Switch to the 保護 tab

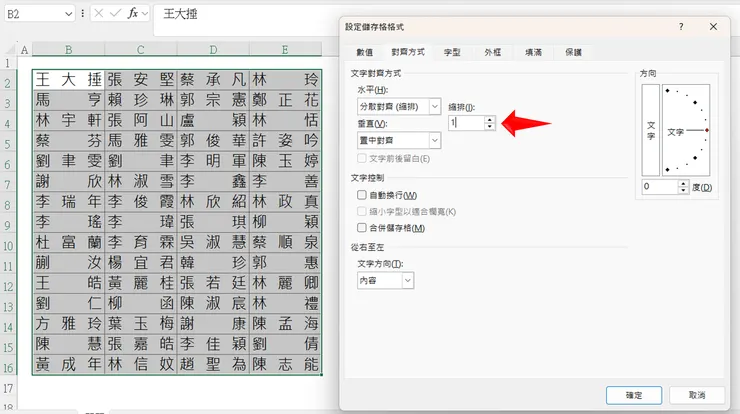click(573, 52)
